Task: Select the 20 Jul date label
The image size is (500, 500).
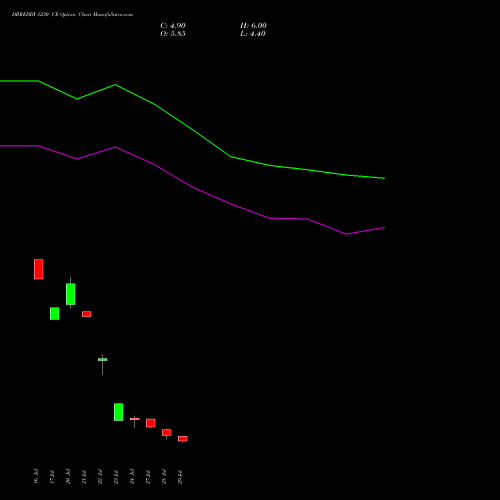Action: 68,476
